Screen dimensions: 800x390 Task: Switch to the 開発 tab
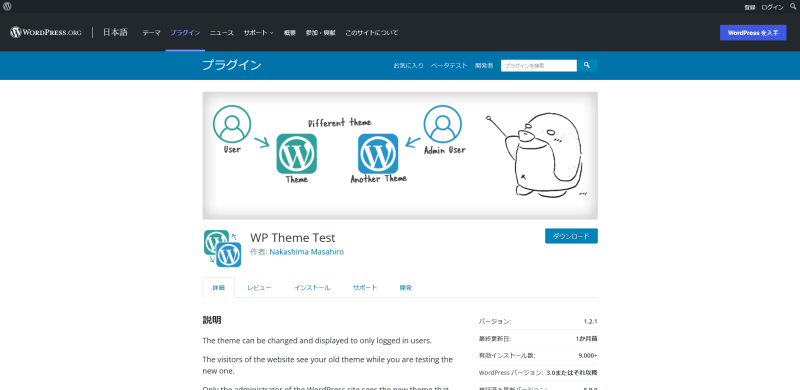[406, 288]
